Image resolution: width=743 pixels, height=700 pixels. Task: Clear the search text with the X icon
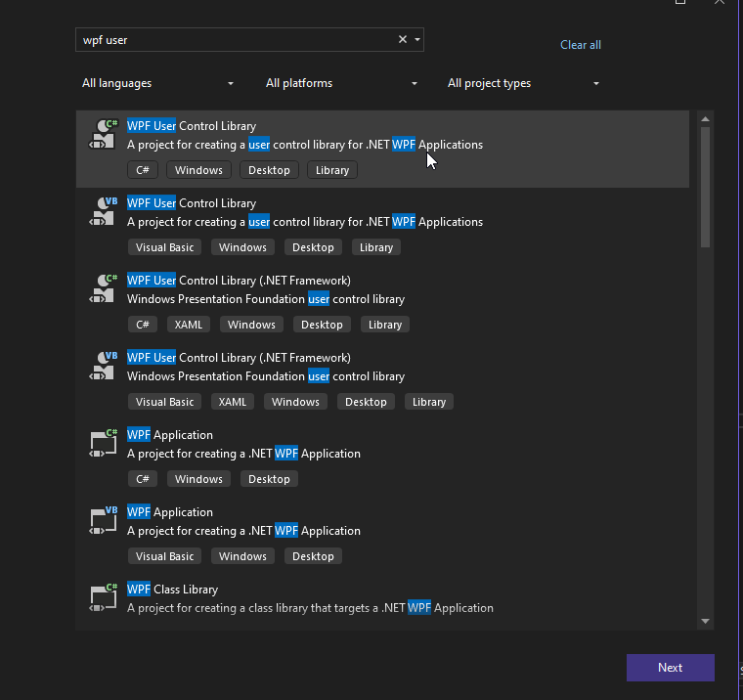pos(403,39)
